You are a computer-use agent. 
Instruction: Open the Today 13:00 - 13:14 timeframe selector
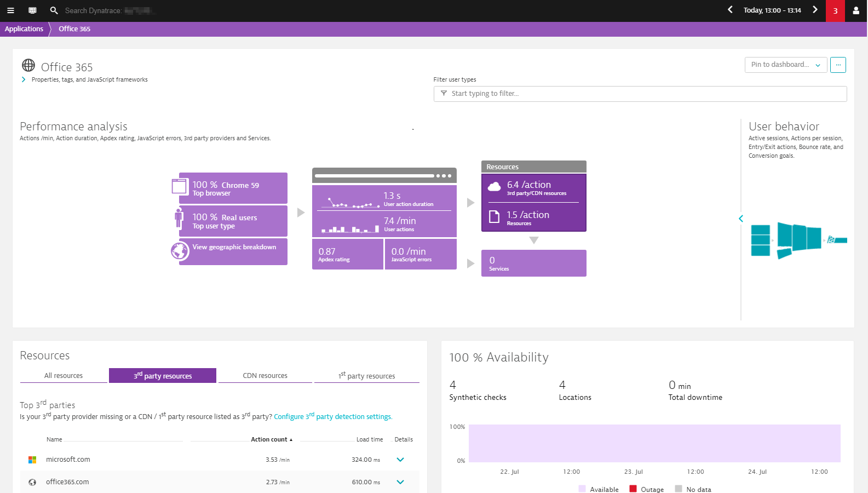point(772,10)
